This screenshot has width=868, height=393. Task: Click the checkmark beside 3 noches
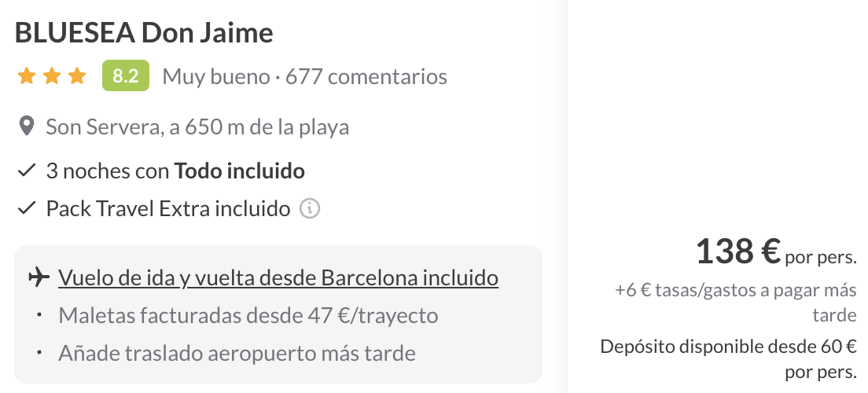point(28,170)
